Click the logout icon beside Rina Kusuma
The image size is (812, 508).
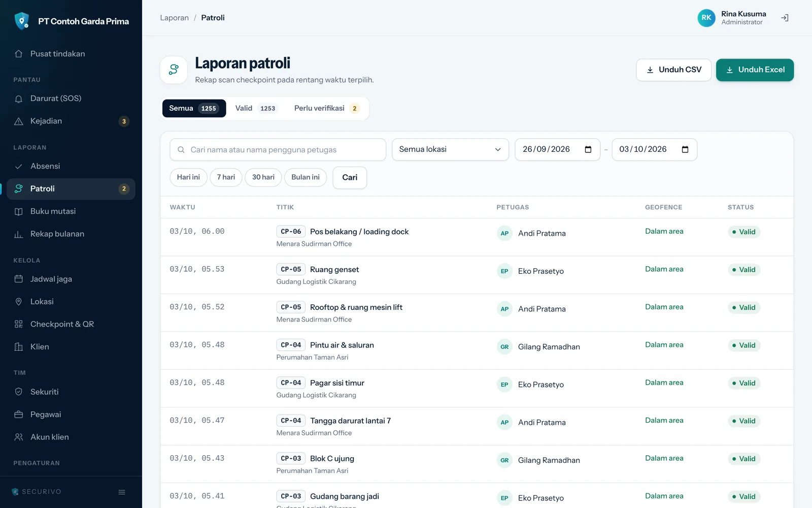point(785,18)
